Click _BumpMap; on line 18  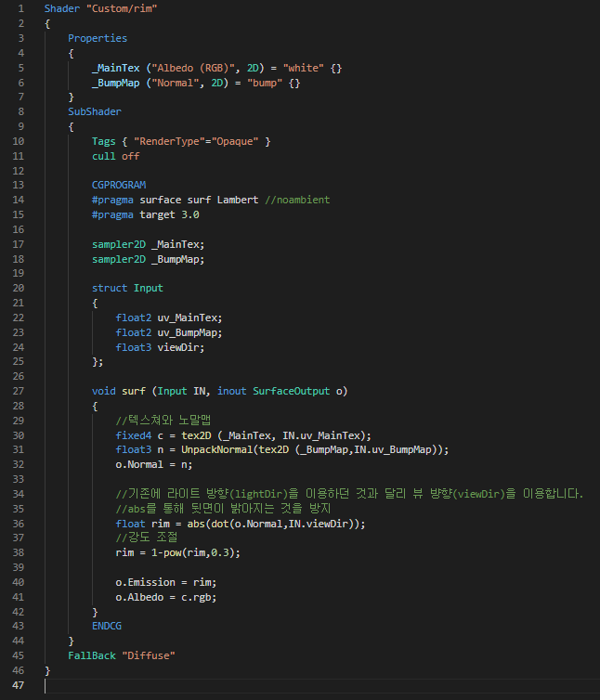point(178,259)
